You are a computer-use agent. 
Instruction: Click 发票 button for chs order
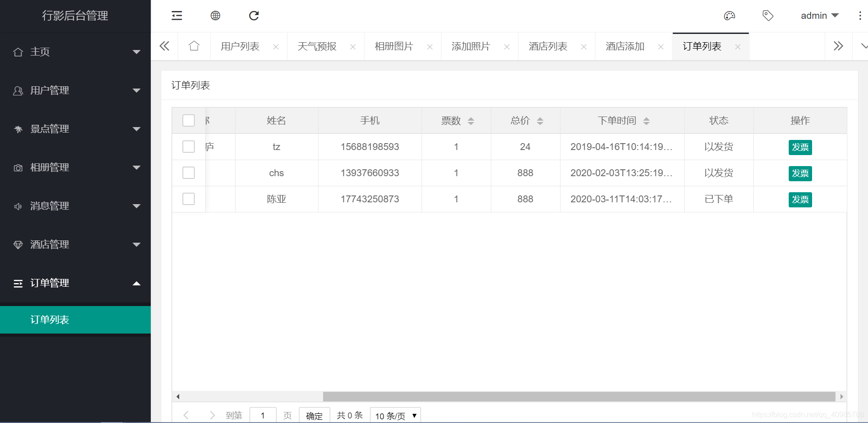800,173
